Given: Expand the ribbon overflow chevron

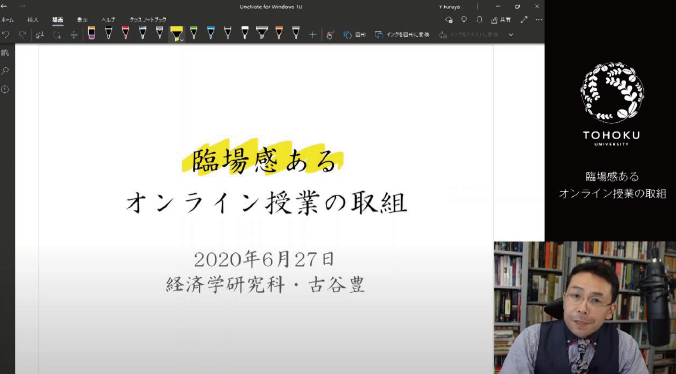Looking at the screenshot, I should pos(511,35).
